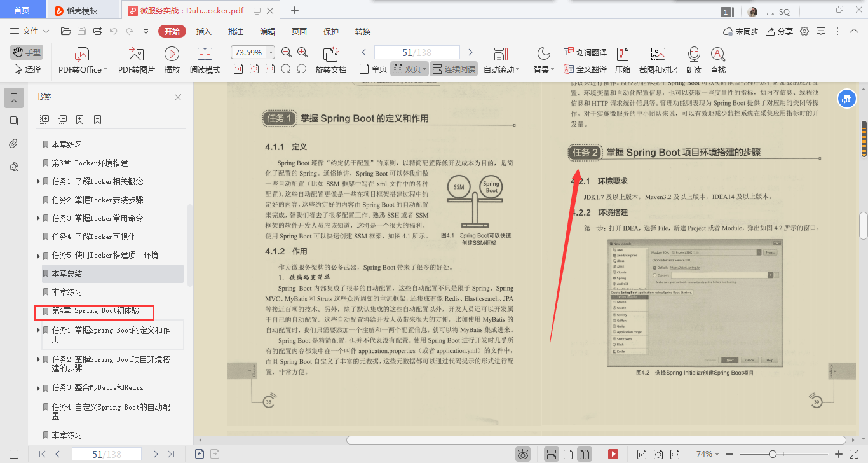Convert PDF to image
This screenshot has width=868, height=463.
click(x=136, y=61)
